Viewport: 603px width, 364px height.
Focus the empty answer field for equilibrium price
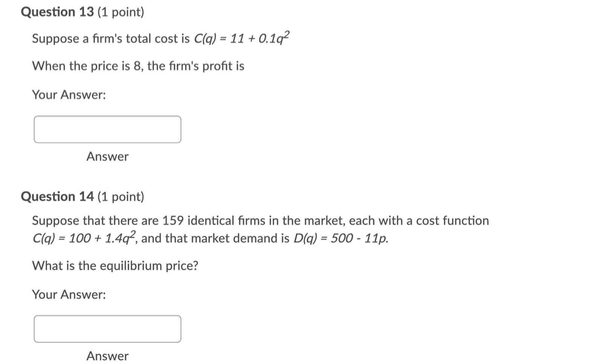point(107,329)
